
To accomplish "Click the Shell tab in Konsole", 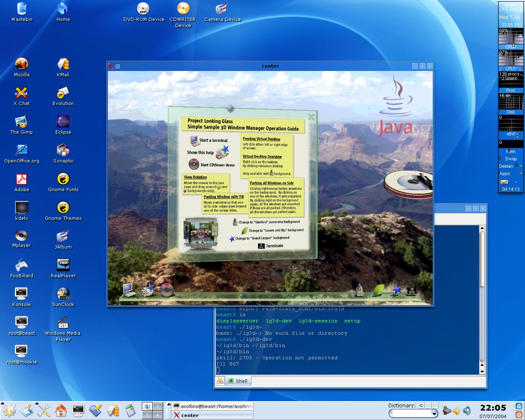I will coord(238,381).
